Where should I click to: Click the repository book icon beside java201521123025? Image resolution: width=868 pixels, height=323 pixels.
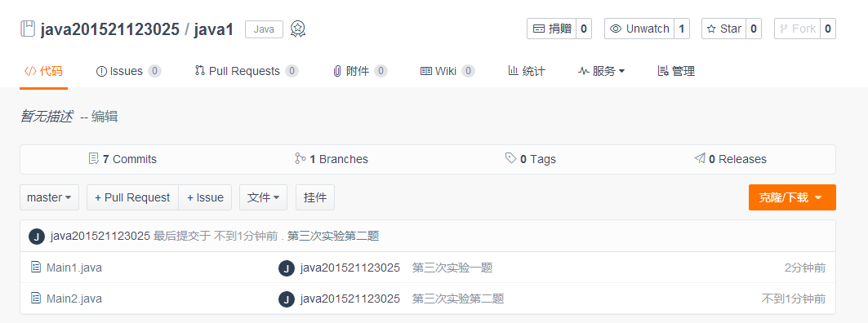(27, 29)
